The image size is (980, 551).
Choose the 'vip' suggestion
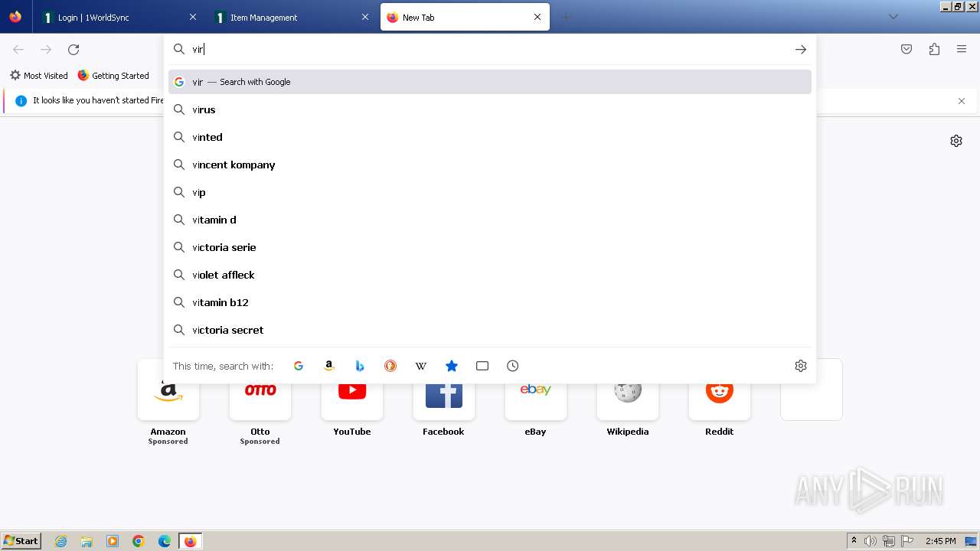pos(490,192)
